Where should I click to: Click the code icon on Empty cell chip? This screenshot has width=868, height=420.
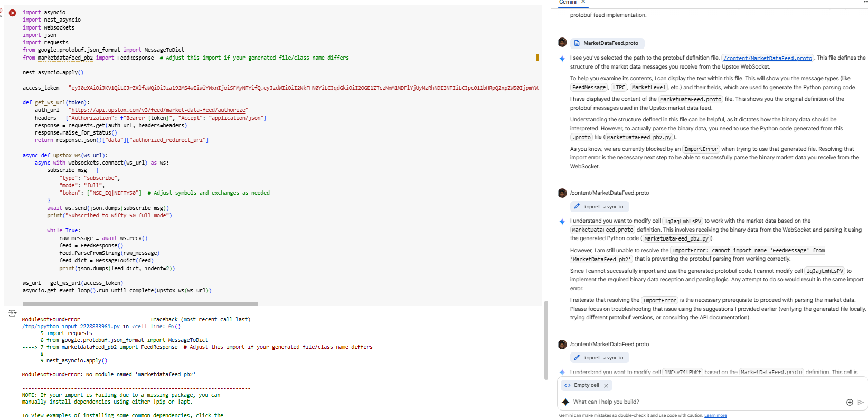[x=568, y=385]
